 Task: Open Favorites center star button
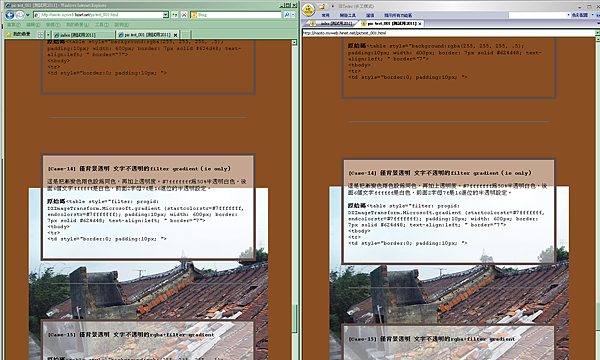(18, 34)
